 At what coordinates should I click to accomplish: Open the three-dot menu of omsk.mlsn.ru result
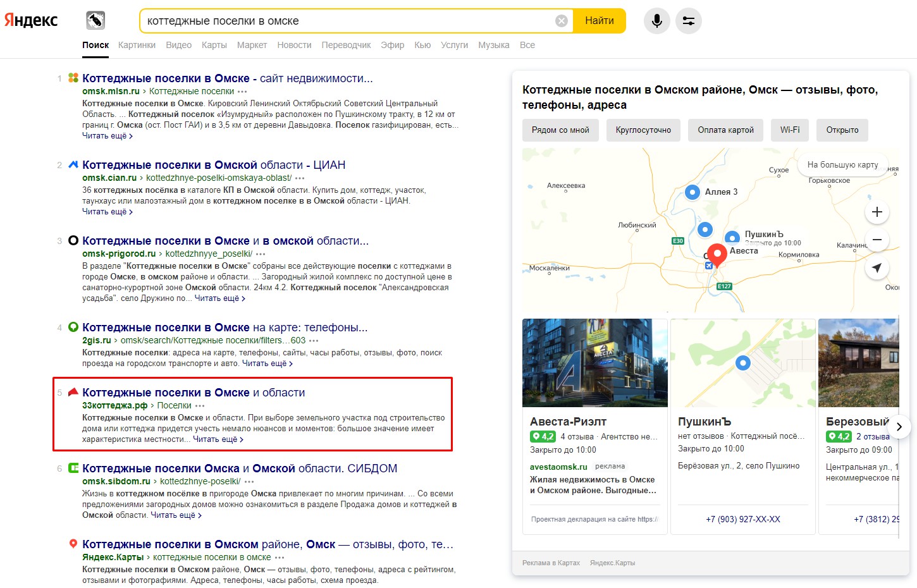click(x=243, y=92)
